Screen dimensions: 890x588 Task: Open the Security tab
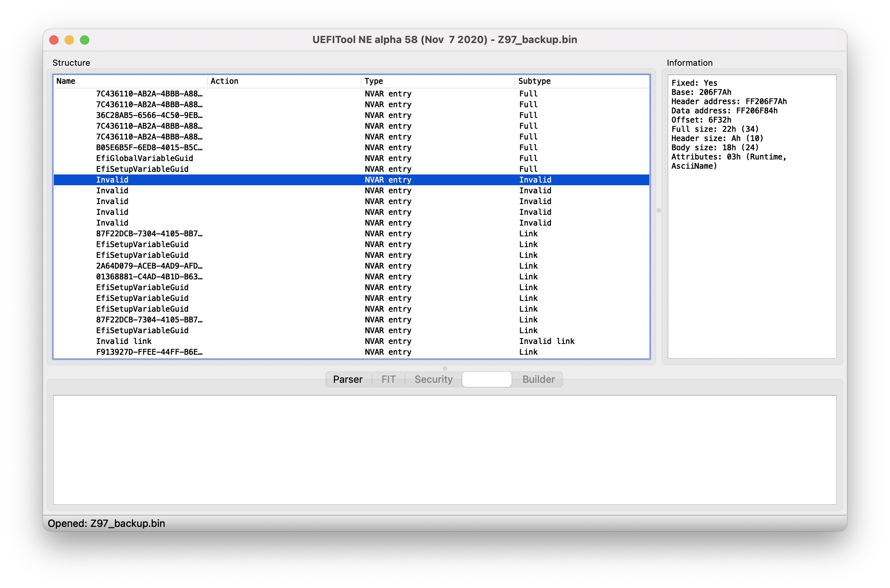click(x=433, y=379)
